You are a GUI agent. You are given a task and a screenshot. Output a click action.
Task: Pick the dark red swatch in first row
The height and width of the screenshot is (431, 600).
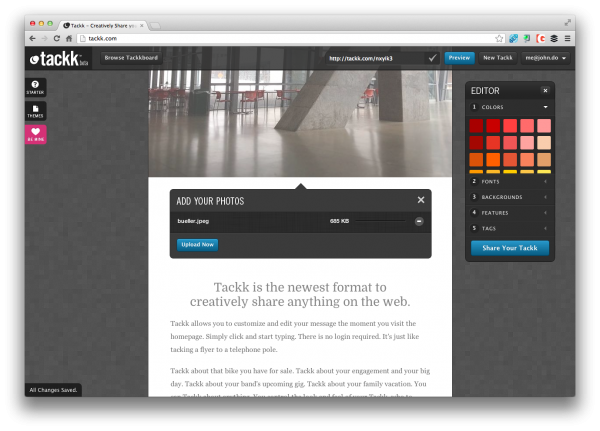476,126
